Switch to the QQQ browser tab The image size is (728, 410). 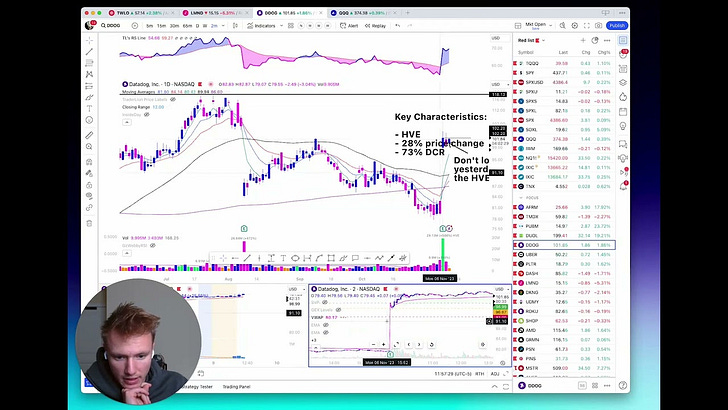(x=363, y=13)
